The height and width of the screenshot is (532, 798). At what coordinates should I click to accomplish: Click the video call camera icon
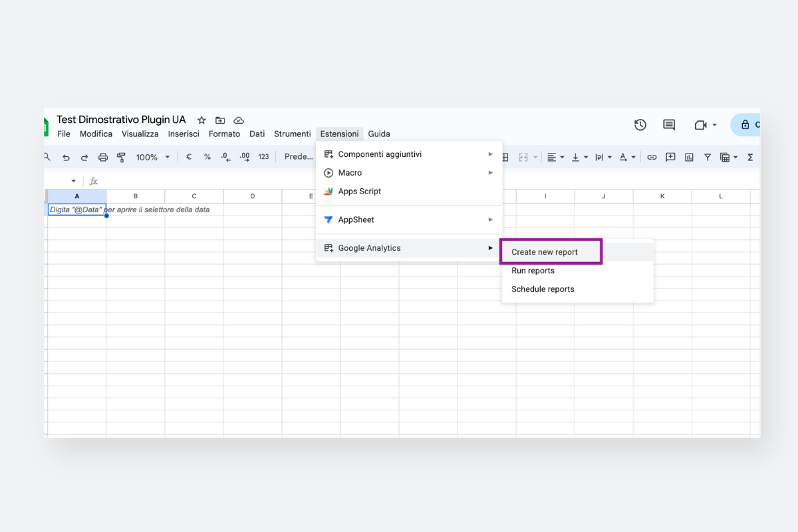[700, 125]
